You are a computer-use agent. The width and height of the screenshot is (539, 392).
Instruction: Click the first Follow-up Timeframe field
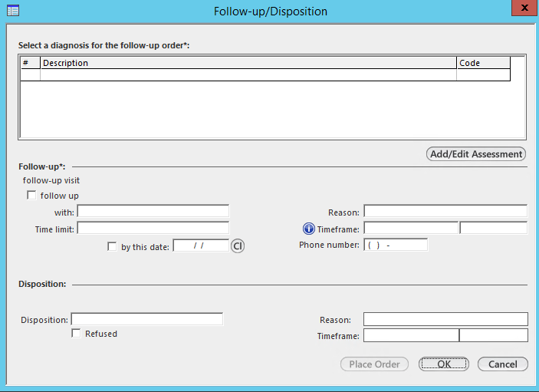(411, 228)
